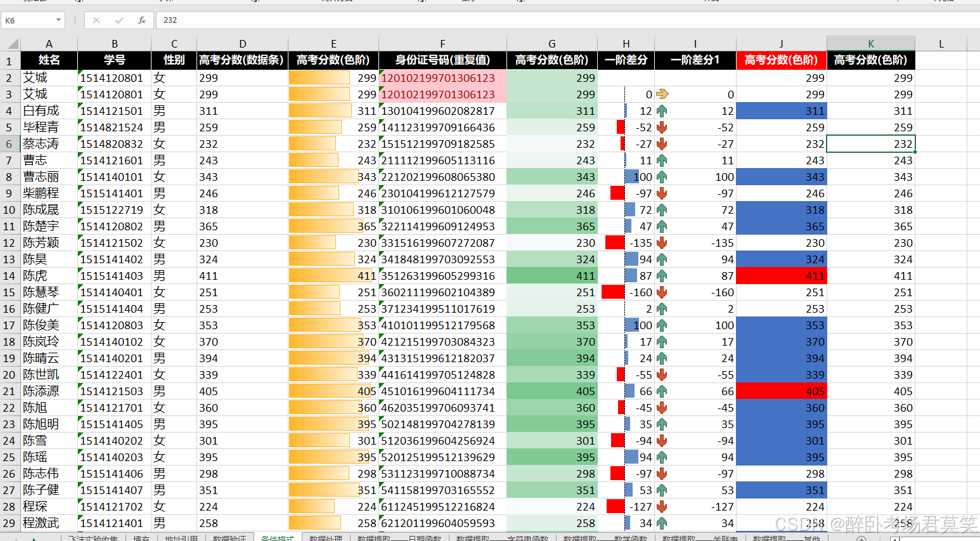Screen dimensions: 980x541
Task: Click header cell 一阶差分1
Action: click(x=695, y=60)
